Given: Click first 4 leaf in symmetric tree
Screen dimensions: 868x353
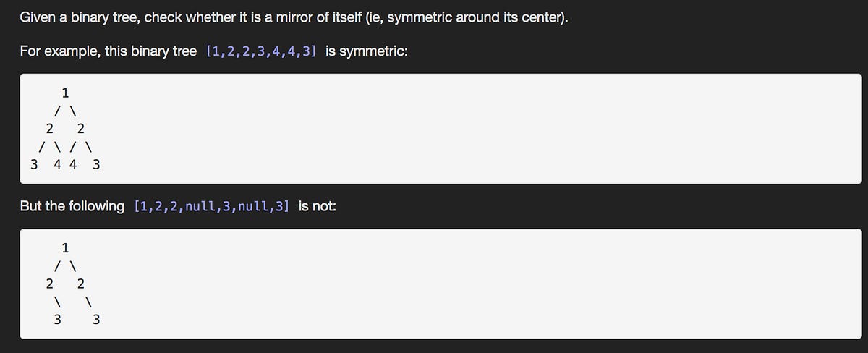Looking at the screenshot, I should tap(59, 164).
